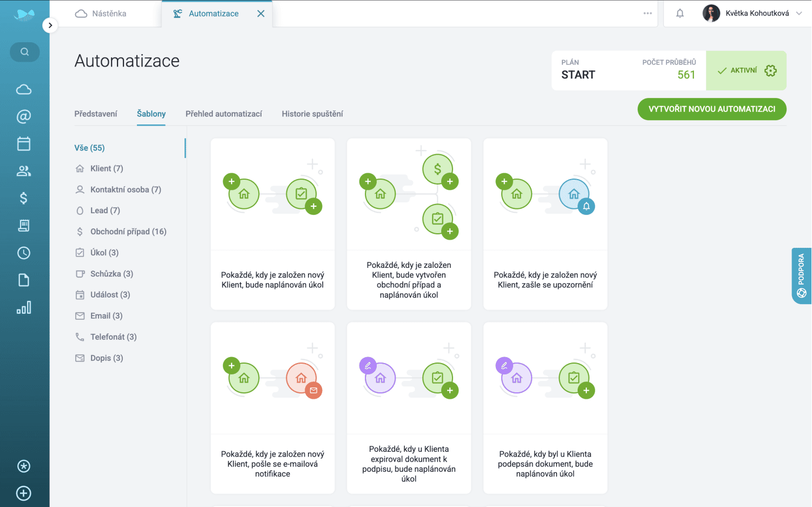Viewport: 812px width, 507px height.
Task: Select template sending e-mailová notifikace
Action: (x=272, y=407)
